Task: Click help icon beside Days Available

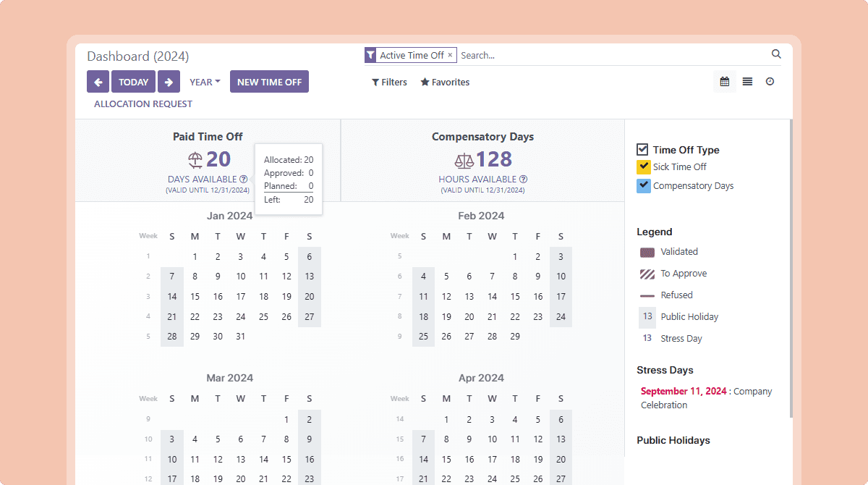Action: click(244, 179)
